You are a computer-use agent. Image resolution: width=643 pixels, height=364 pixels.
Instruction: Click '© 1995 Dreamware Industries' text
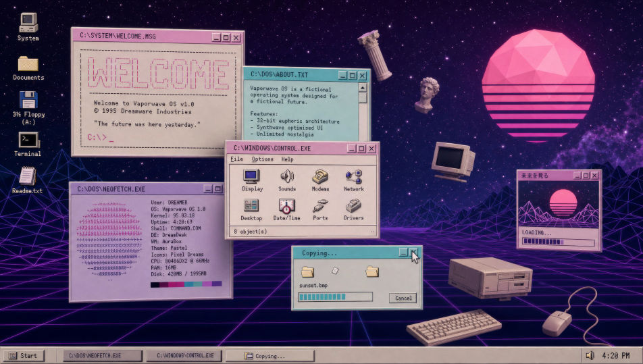[x=143, y=111]
